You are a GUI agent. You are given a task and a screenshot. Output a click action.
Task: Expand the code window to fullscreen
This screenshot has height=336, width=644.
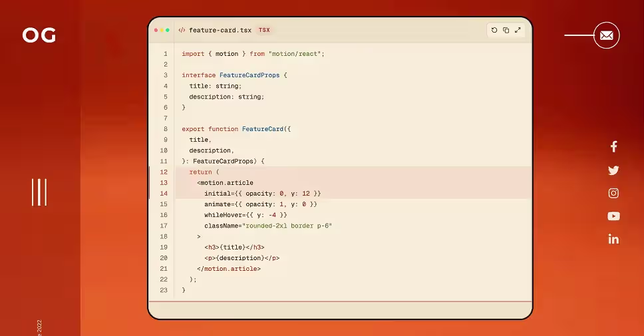(518, 30)
